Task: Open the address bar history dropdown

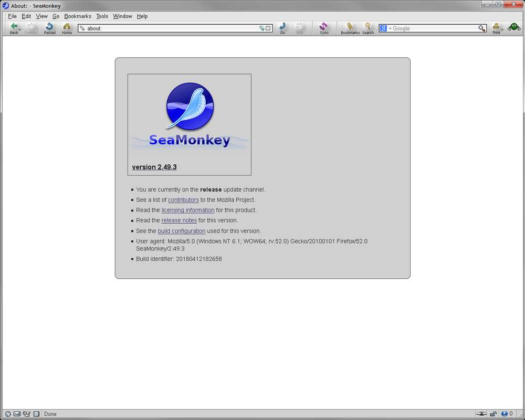Action: coord(268,28)
